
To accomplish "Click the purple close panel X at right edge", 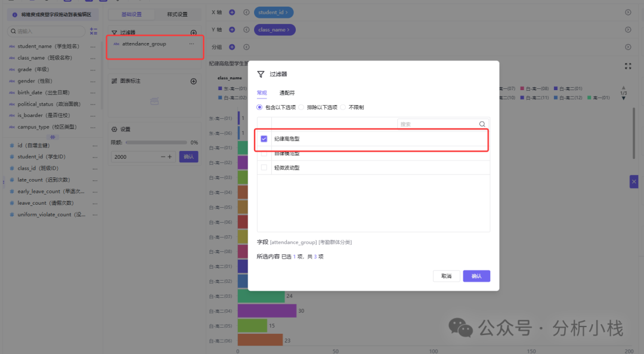I will (x=634, y=181).
